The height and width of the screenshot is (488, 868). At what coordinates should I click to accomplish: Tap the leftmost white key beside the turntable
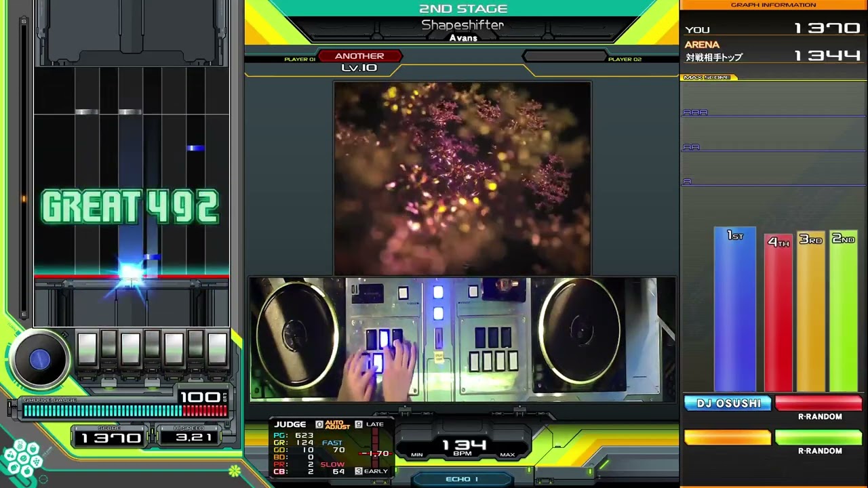coord(87,348)
